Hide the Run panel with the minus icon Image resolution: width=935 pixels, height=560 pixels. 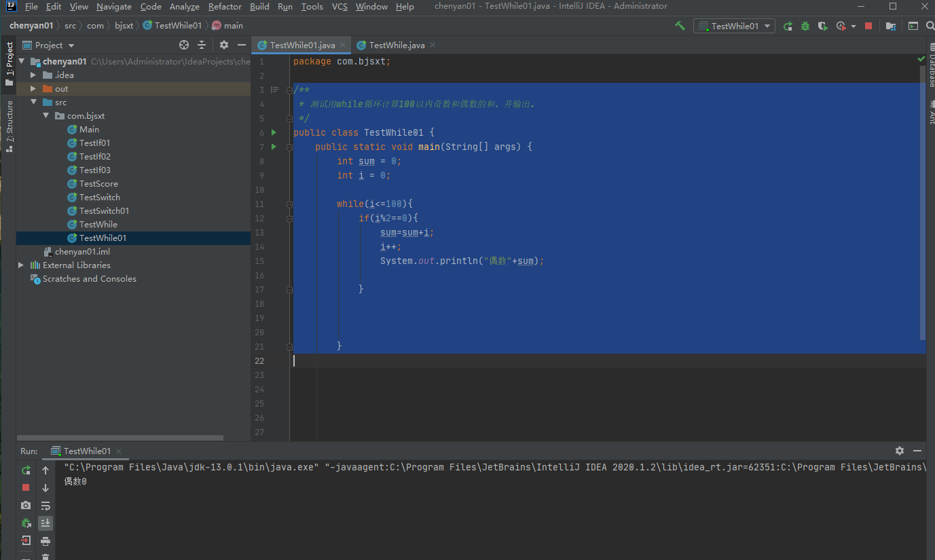pos(917,451)
